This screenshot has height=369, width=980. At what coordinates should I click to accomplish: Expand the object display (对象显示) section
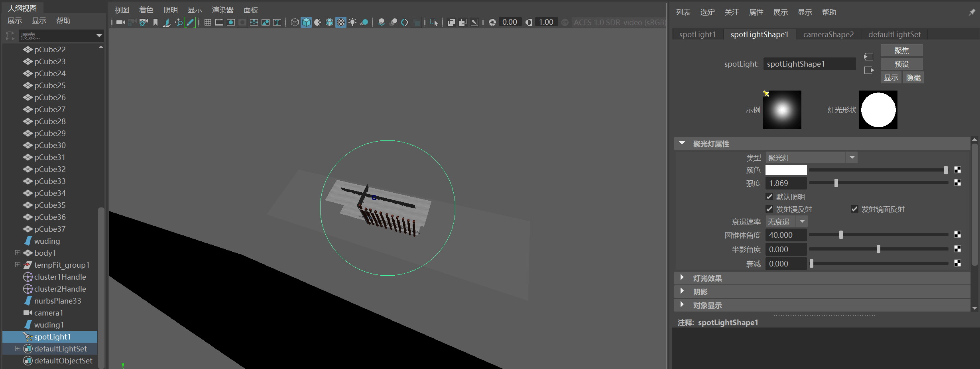(x=682, y=305)
